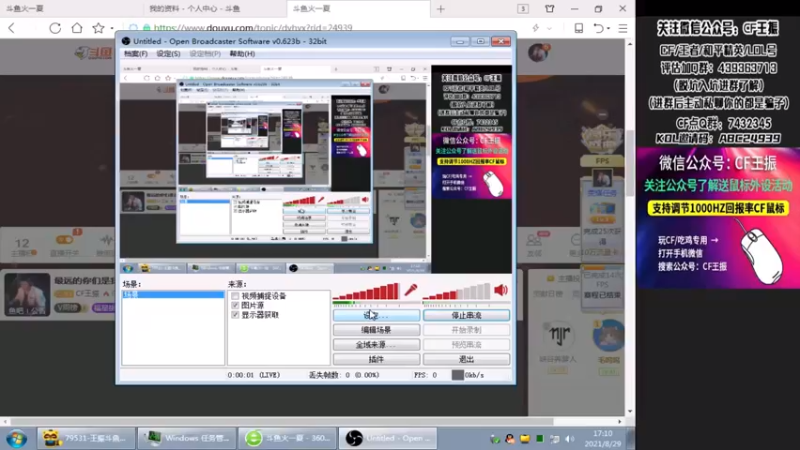Open dropdown beside the bookmark star
The height and width of the screenshot is (450, 800).
pyautogui.click(x=112, y=29)
